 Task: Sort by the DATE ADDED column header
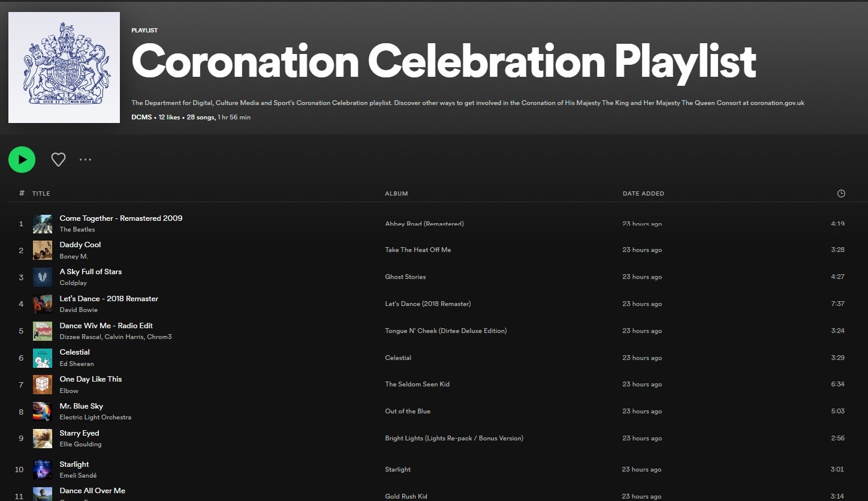[x=643, y=193]
